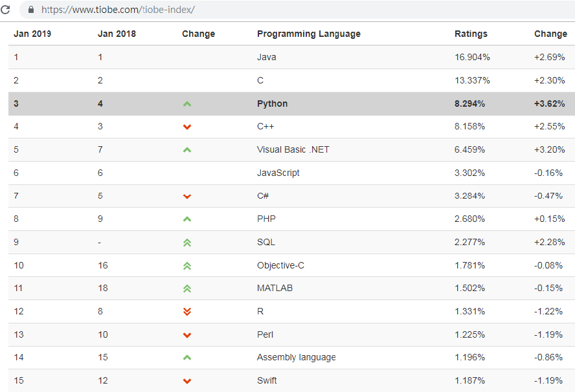Click the double up arrow in SQL row
The image size is (575, 392).
(187, 243)
